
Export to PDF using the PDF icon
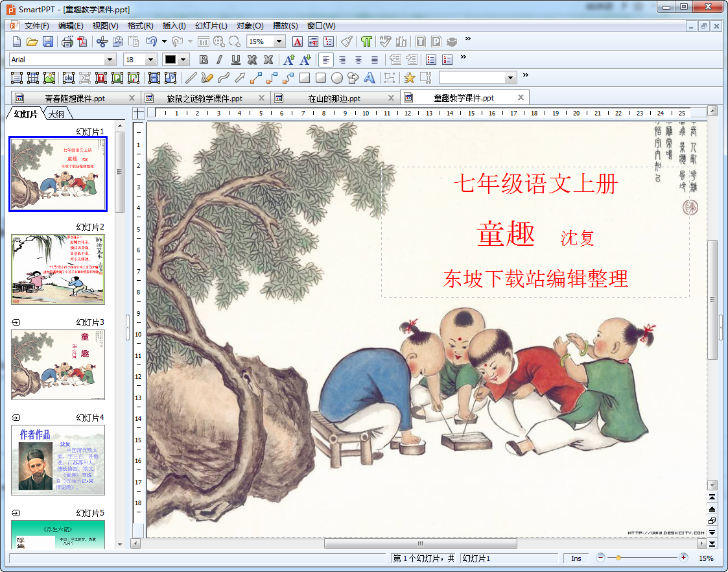pos(82,42)
